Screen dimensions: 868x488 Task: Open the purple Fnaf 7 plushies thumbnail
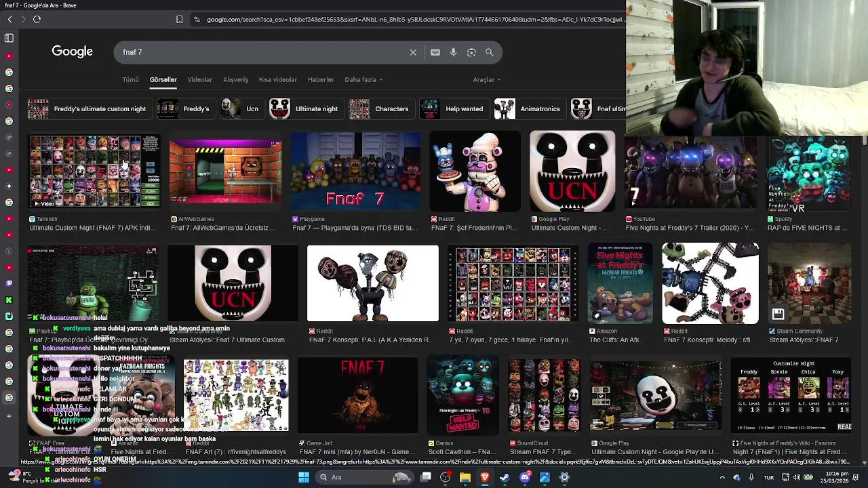pyautogui.click(x=355, y=171)
